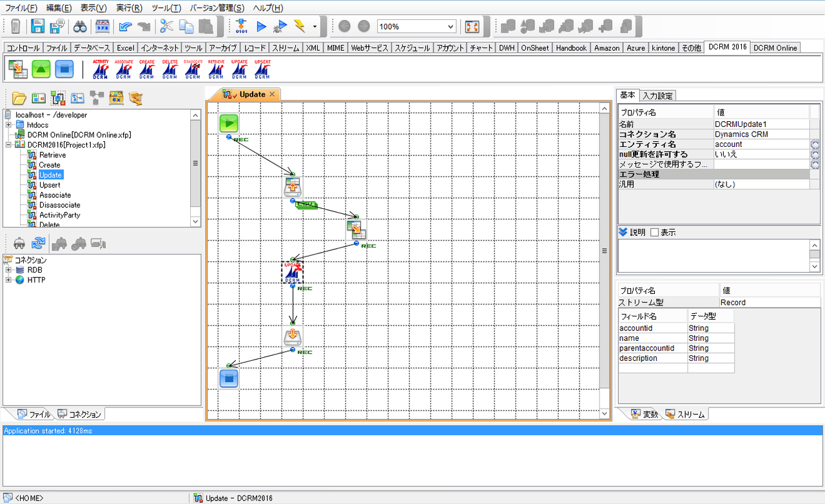The width and height of the screenshot is (825, 504).
Task: Click the Save floppy disk icon
Action: [x=38, y=26]
